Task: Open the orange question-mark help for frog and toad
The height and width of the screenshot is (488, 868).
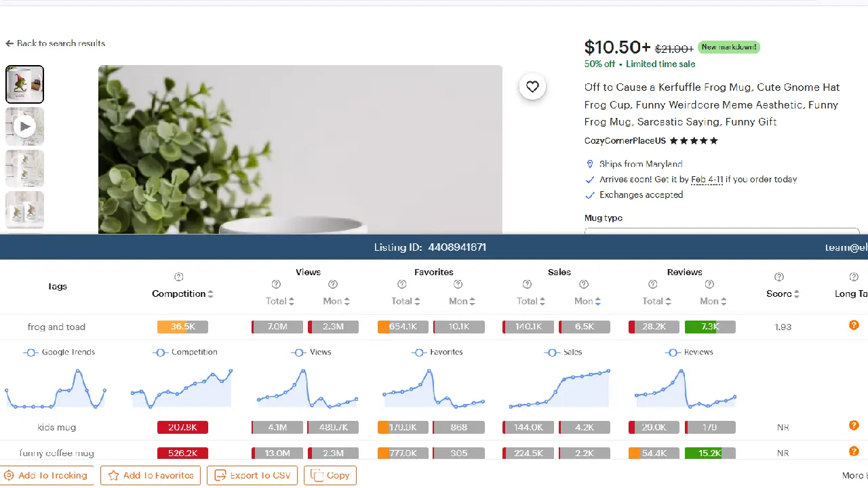Action: click(x=854, y=325)
